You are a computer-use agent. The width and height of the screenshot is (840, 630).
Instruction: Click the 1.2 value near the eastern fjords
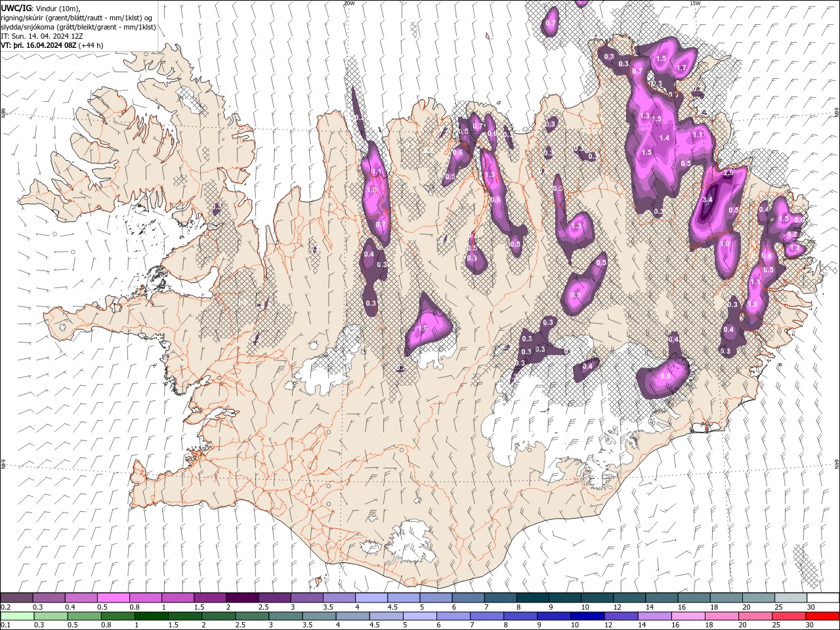[x=795, y=249]
